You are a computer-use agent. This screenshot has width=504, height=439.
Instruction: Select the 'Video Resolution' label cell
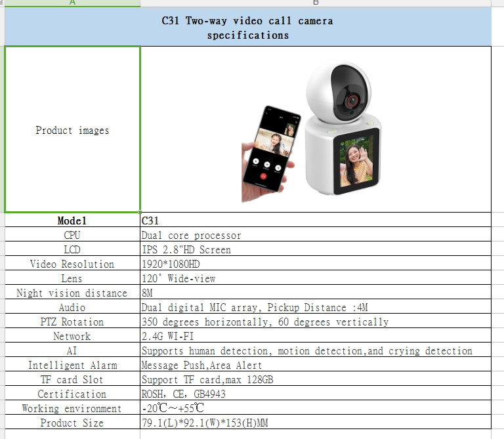click(x=72, y=264)
